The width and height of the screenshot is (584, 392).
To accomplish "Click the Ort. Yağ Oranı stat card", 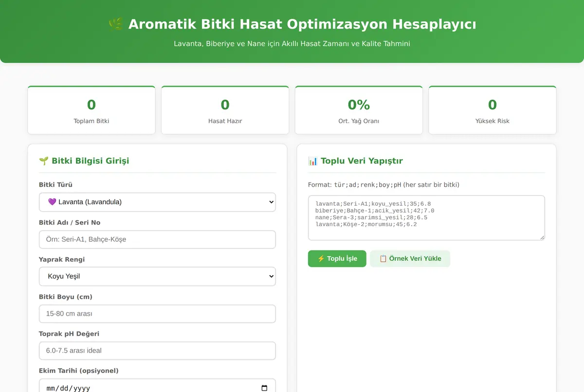I will point(359,110).
